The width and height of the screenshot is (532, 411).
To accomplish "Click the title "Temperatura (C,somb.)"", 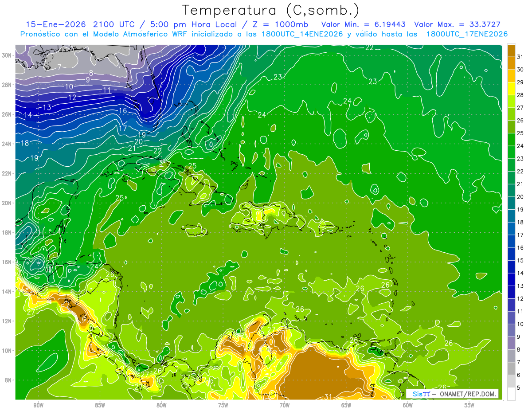I will (x=270, y=11).
